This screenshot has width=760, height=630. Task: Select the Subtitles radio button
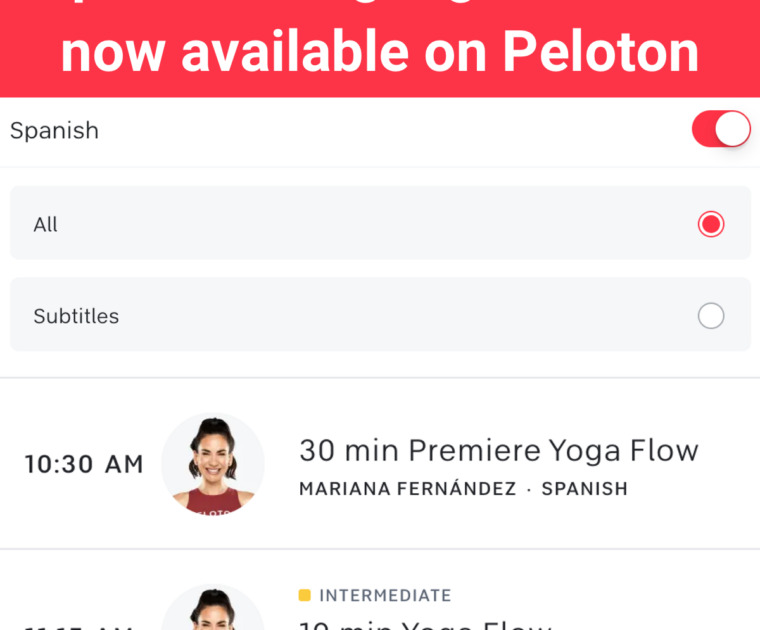(x=711, y=316)
